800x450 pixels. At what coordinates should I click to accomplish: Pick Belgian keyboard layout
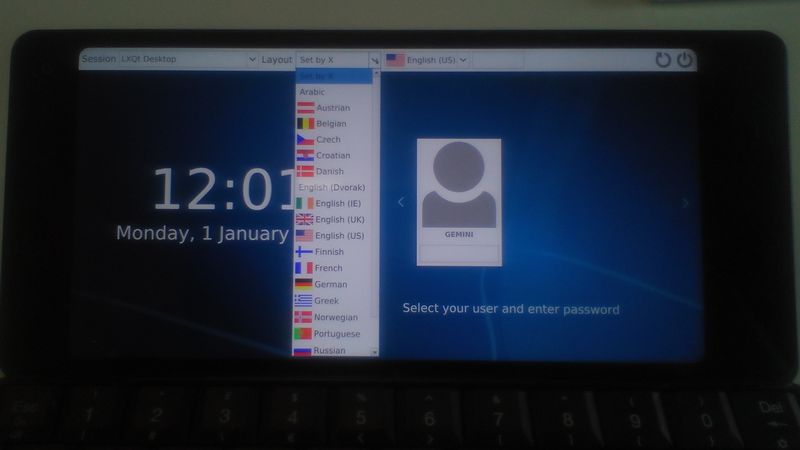tap(332, 124)
